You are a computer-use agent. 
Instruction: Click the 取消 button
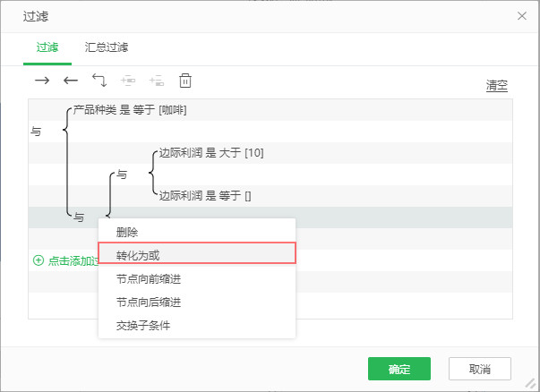coord(480,369)
